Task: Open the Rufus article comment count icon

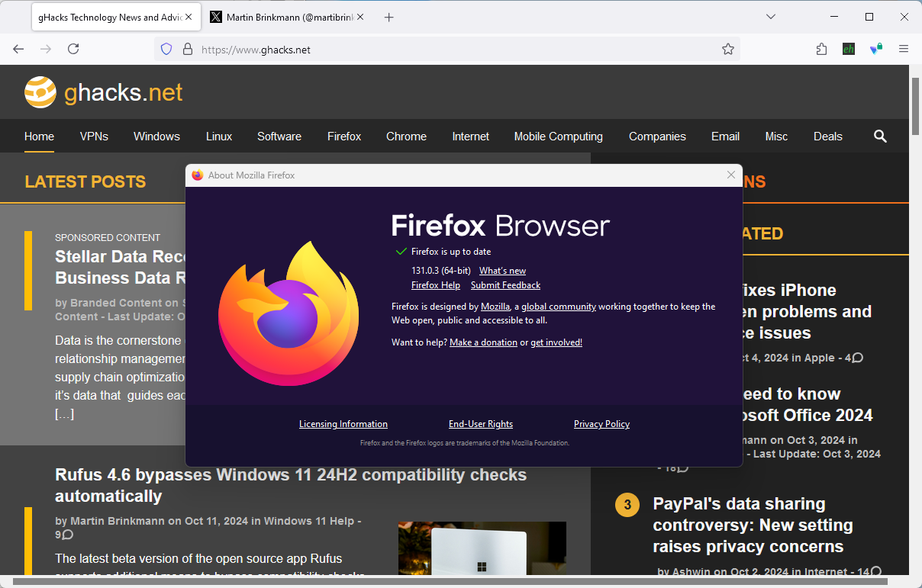Action: click(67, 535)
